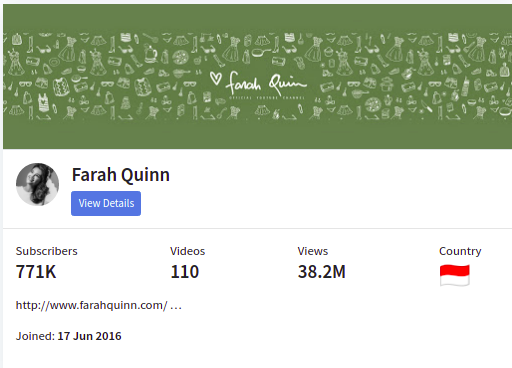Click the heart icon in the banner
The width and height of the screenshot is (512, 368).
[216, 78]
